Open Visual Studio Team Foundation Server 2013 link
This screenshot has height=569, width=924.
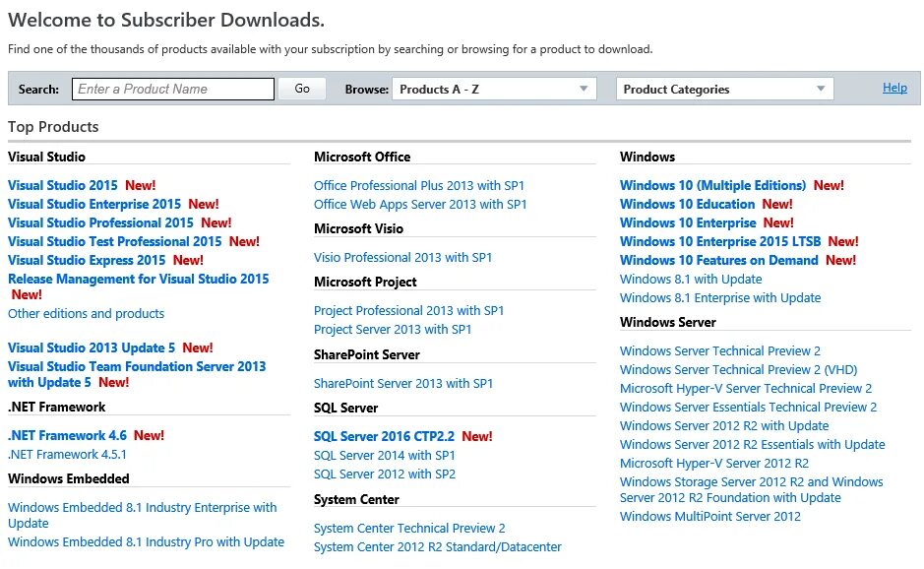(137, 374)
